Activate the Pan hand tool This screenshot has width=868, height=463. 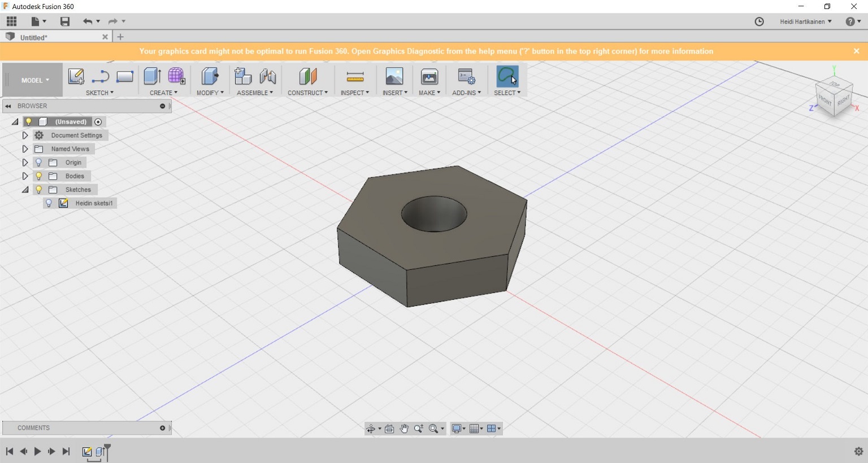click(404, 429)
